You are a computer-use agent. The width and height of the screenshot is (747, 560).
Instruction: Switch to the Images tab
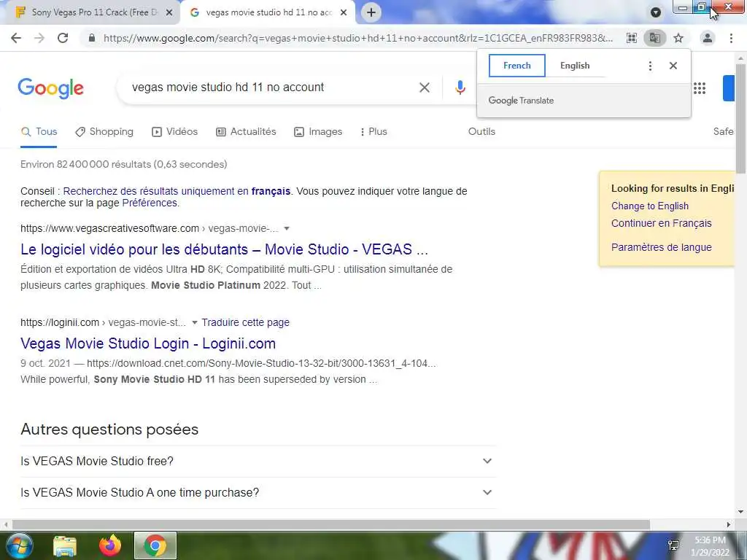coord(318,132)
